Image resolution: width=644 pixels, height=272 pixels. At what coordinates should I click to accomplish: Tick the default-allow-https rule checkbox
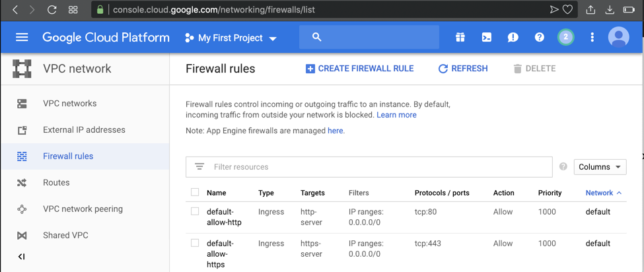click(x=195, y=243)
